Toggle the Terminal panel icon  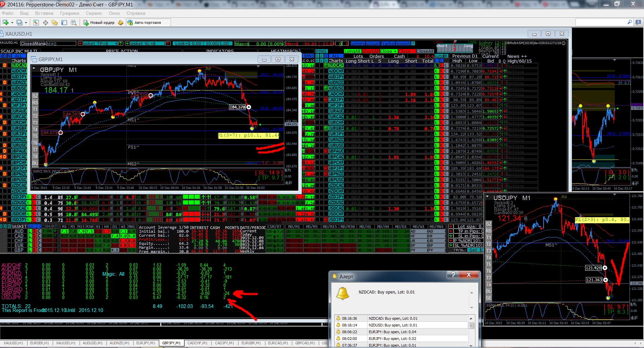click(x=64, y=23)
